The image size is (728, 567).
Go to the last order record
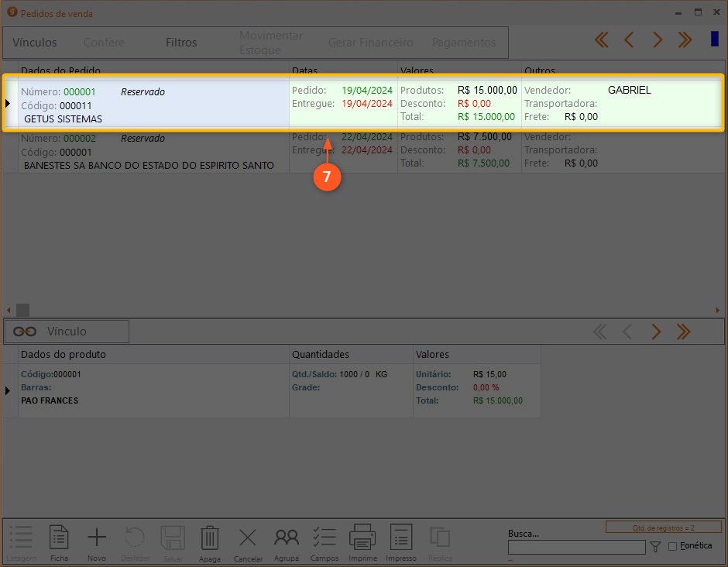coord(685,40)
